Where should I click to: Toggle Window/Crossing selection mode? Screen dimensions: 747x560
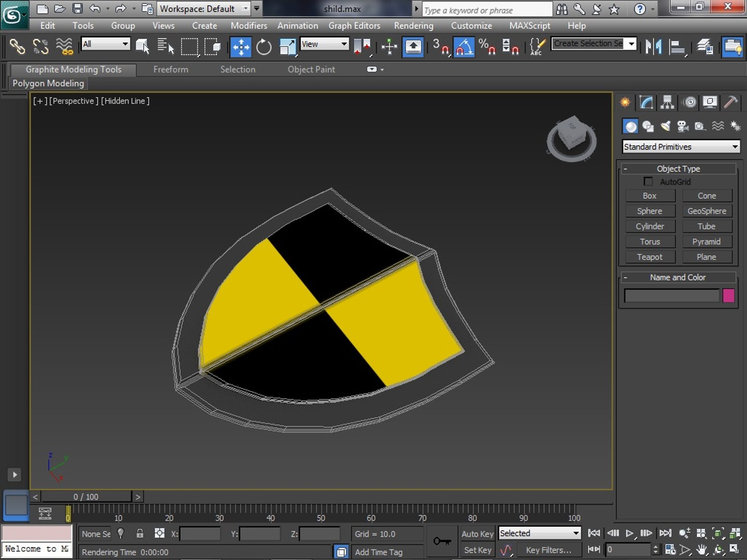pyautogui.click(x=213, y=47)
